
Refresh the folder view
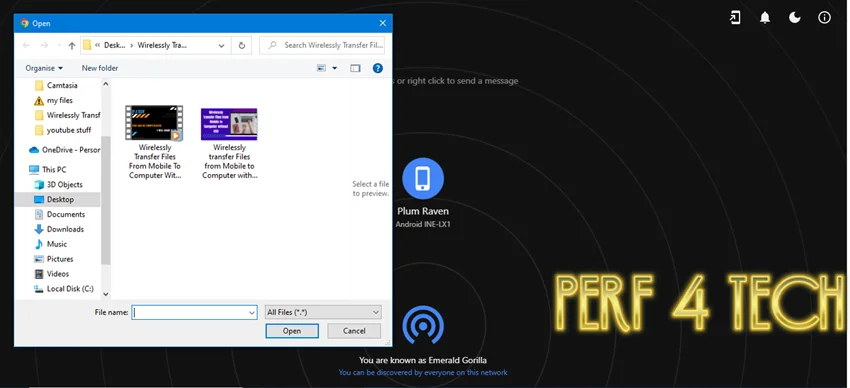click(242, 46)
